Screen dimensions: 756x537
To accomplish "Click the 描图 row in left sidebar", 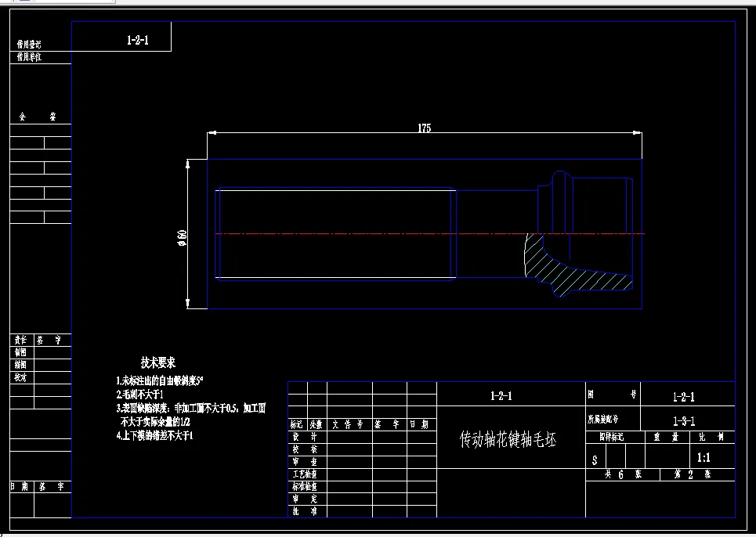I will [x=20, y=365].
